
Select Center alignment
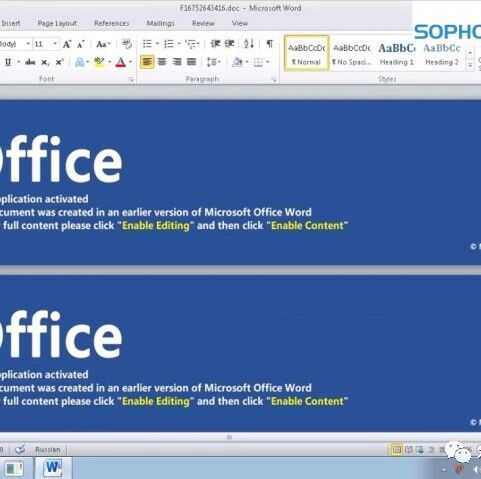coord(162,62)
